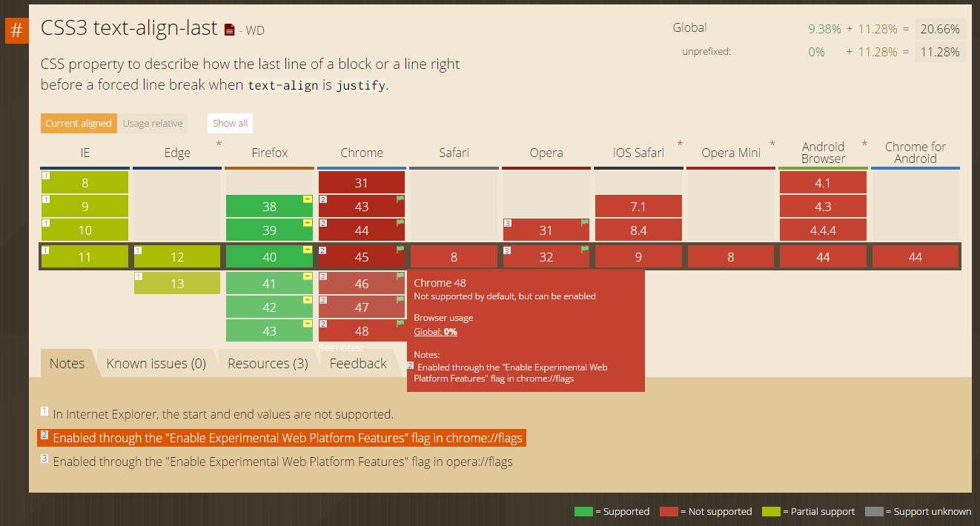Select the Android Browser 4.1 cell
Screen dimensions: 980x526
tap(823, 183)
